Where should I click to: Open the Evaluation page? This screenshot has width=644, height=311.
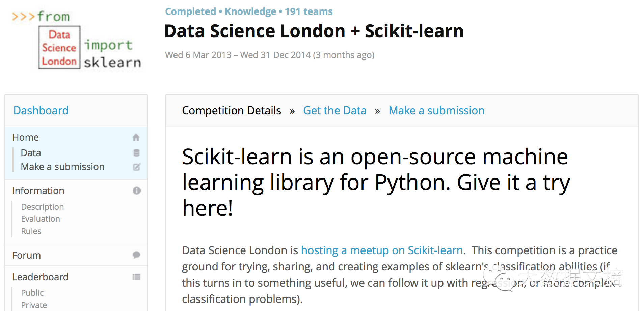[41, 219]
